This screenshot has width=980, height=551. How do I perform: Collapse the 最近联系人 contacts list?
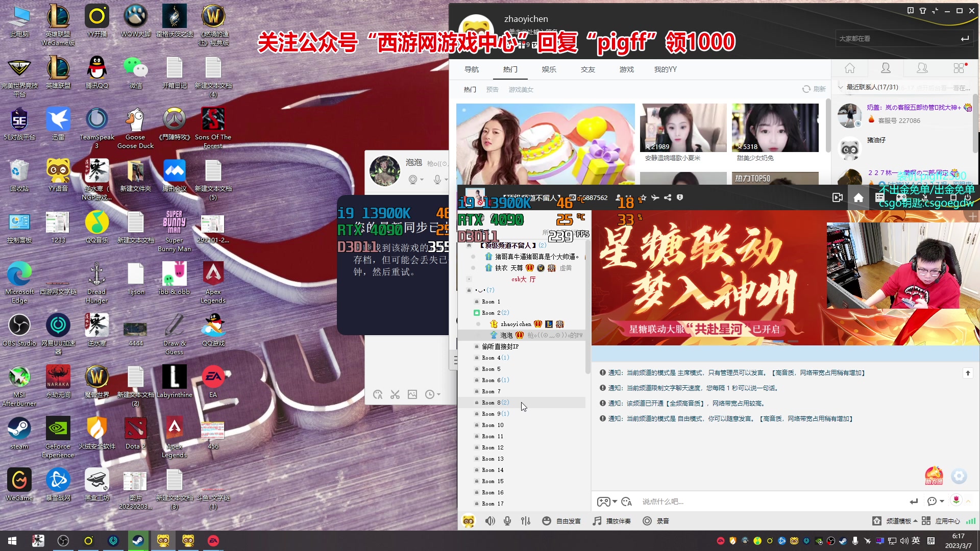(x=841, y=87)
